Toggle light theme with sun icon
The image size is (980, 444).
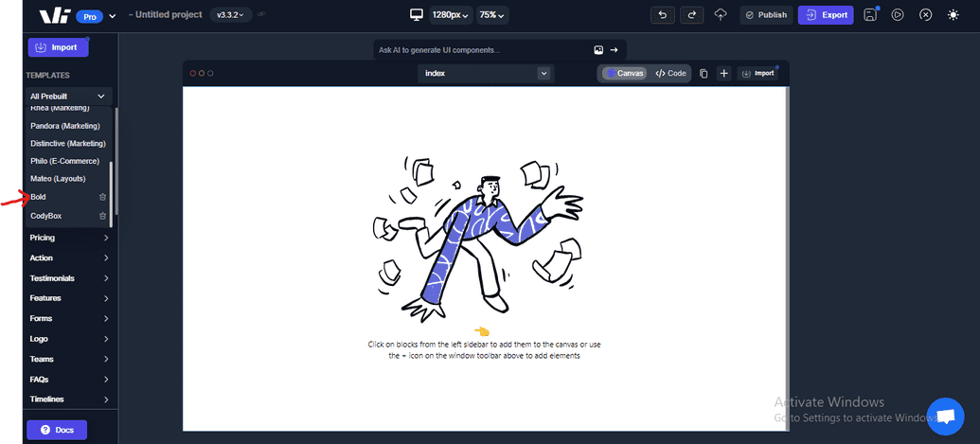coord(953,15)
